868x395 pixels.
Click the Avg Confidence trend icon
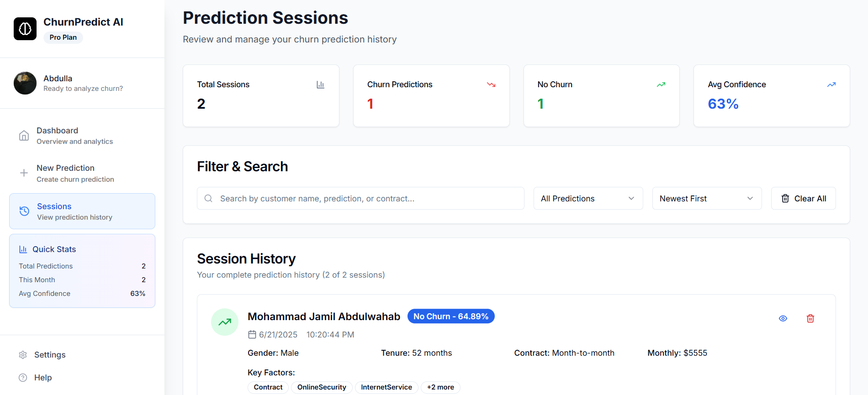tap(831, 84)
